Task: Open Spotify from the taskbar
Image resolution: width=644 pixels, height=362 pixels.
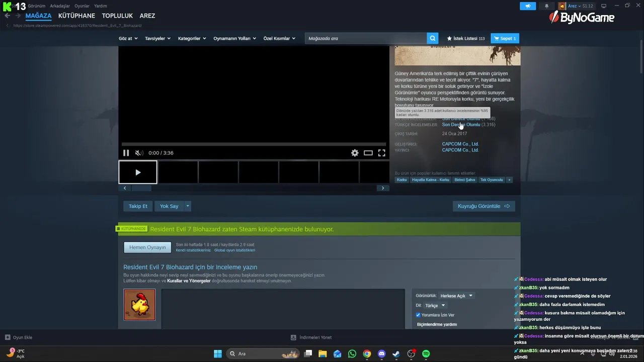Action: tap(426, 354)
